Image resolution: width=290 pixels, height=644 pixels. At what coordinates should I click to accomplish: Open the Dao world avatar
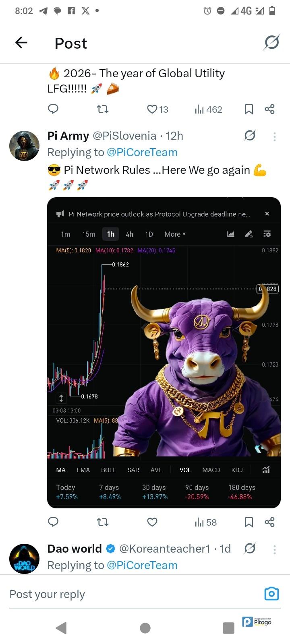(24, 558)
